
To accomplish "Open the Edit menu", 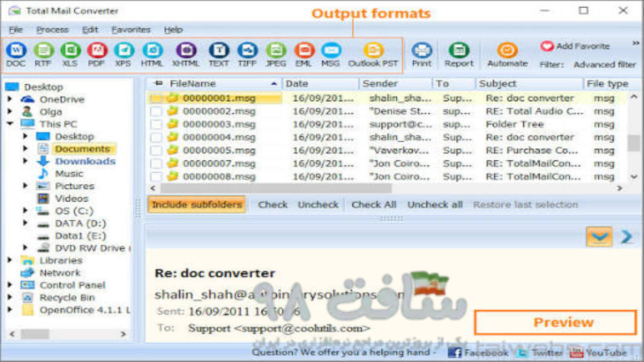I will (90, 30).
